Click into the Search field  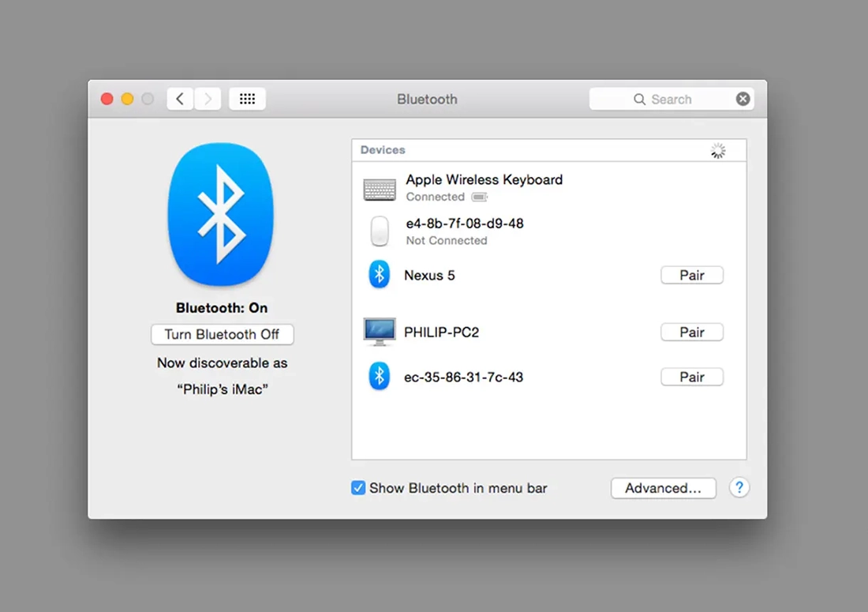671,99
